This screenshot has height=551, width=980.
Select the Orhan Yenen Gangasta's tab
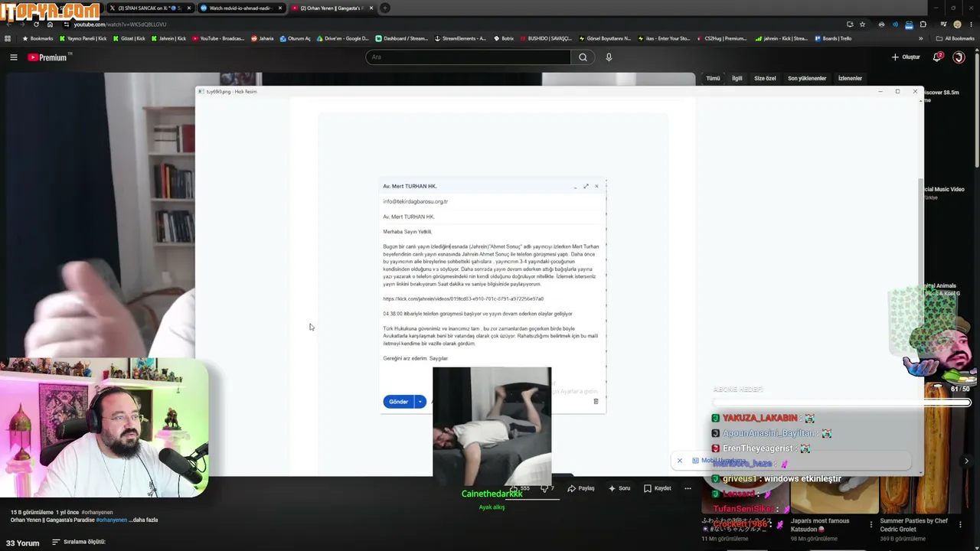(332, 8)
